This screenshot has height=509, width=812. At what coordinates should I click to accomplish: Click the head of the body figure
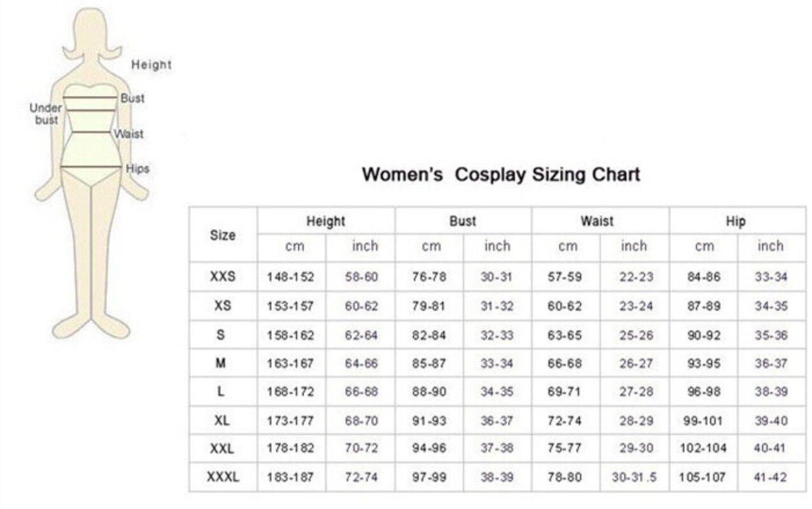[x=92, y=33]
